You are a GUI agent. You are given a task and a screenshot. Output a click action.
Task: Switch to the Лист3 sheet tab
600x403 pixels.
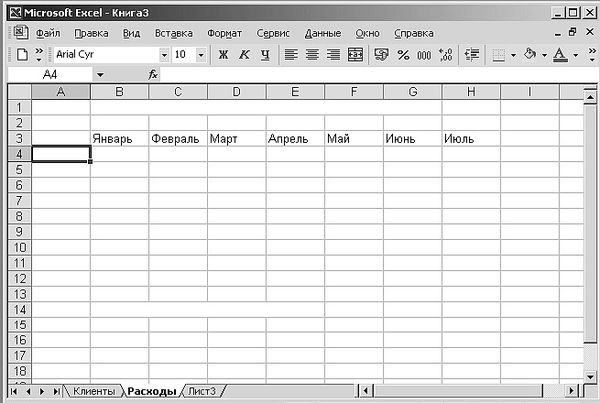(x=203, y=390)
